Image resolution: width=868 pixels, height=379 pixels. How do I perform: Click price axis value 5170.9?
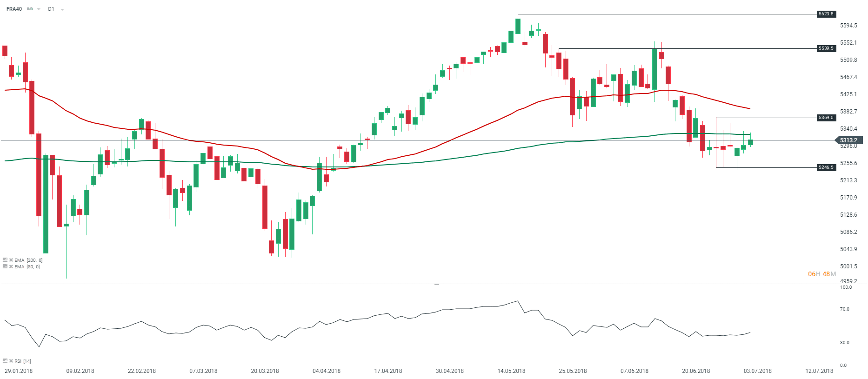tap(848, 198)
